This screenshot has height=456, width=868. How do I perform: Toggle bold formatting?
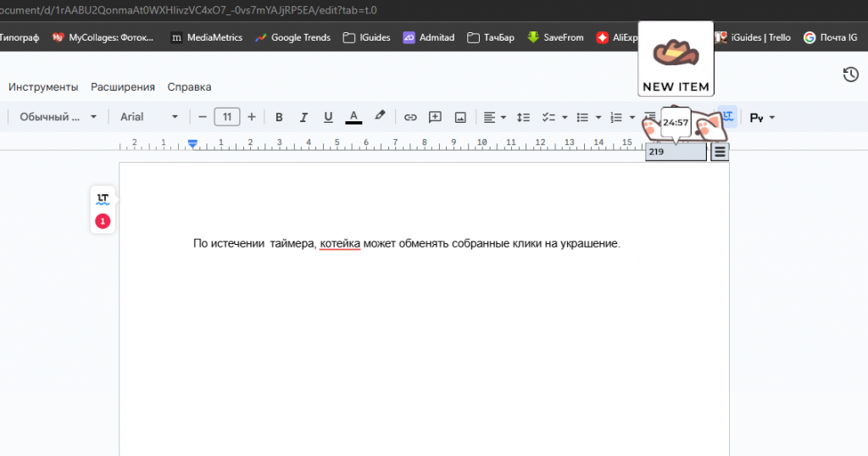279,117
